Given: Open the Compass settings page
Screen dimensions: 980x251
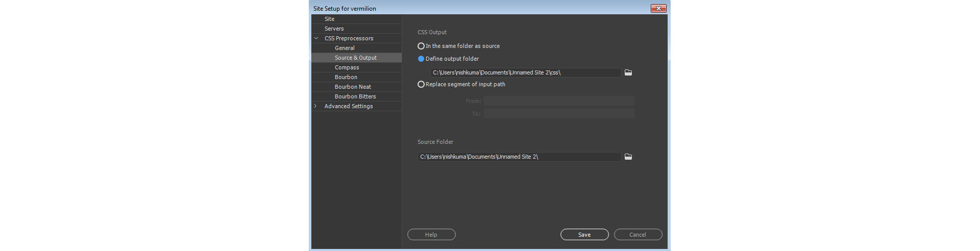Looking at the screenshot, I should [x=347, y=67].
